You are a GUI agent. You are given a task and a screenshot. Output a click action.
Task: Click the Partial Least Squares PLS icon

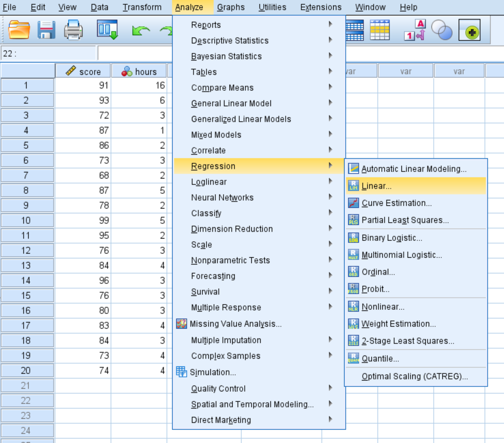coord(353,220)
